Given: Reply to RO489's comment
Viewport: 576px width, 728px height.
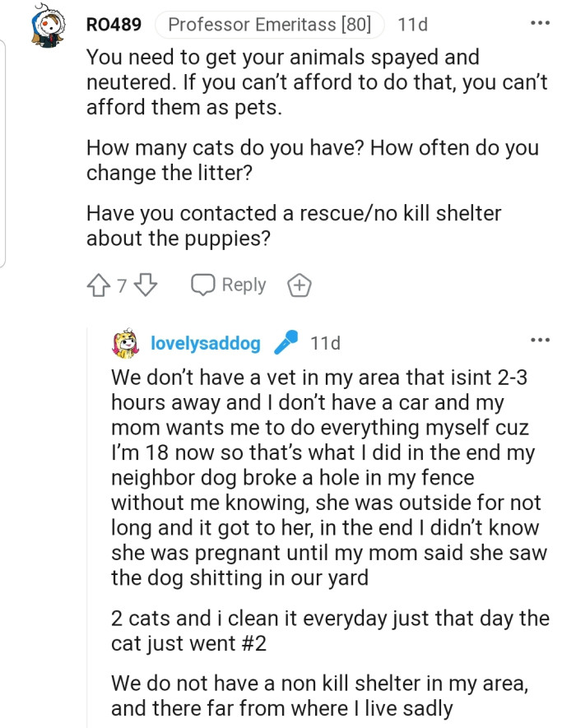Looking at the screenshot, I should [x=229, y=285].
